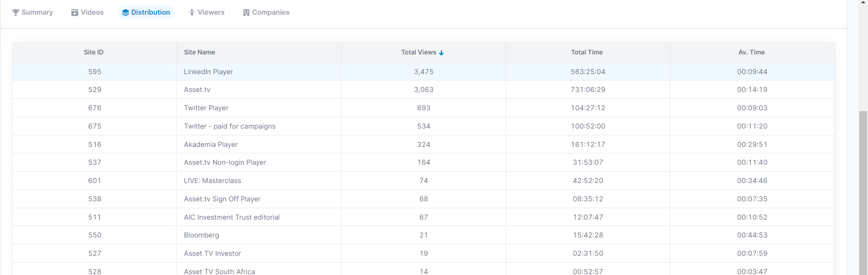Click Site ID 529 cell
868x275 pixels.
pyautogui.click(x=95, y=90)
